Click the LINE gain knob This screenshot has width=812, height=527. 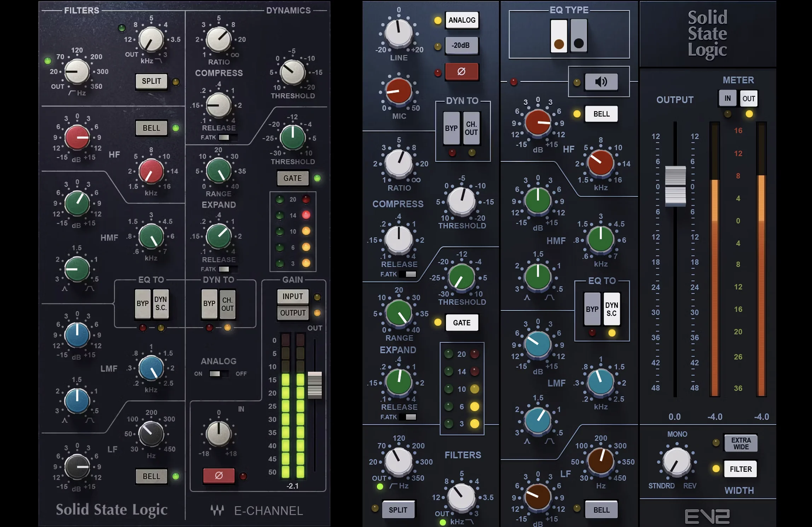399,33
